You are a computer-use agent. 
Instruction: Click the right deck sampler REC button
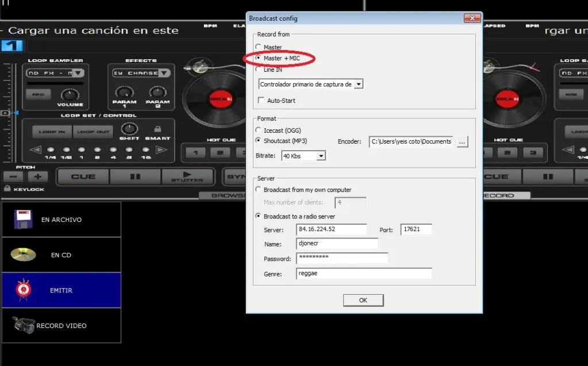coord(571,94)
